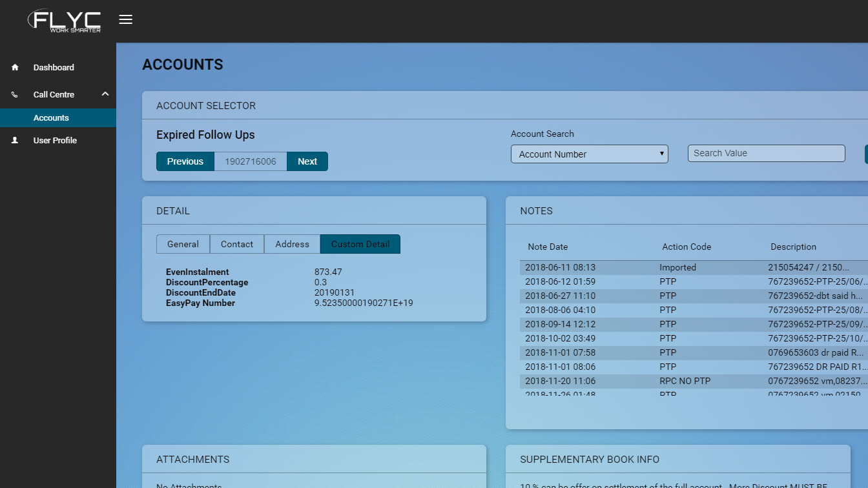Switch to the Address detail tab
Viewport: 868px width, 488px height.
pos(292,244)
